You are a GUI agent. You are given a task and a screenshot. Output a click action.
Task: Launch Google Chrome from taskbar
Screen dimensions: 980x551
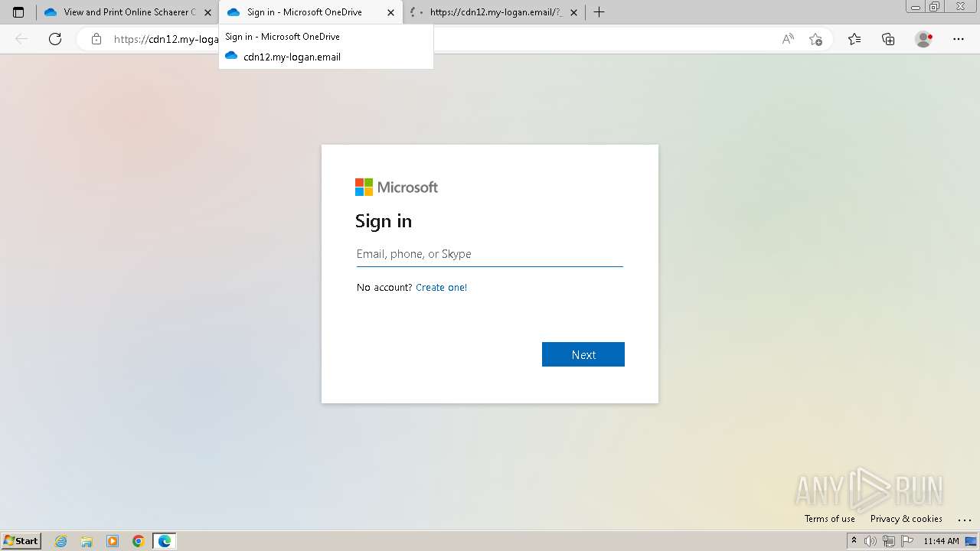click(139, 541)
